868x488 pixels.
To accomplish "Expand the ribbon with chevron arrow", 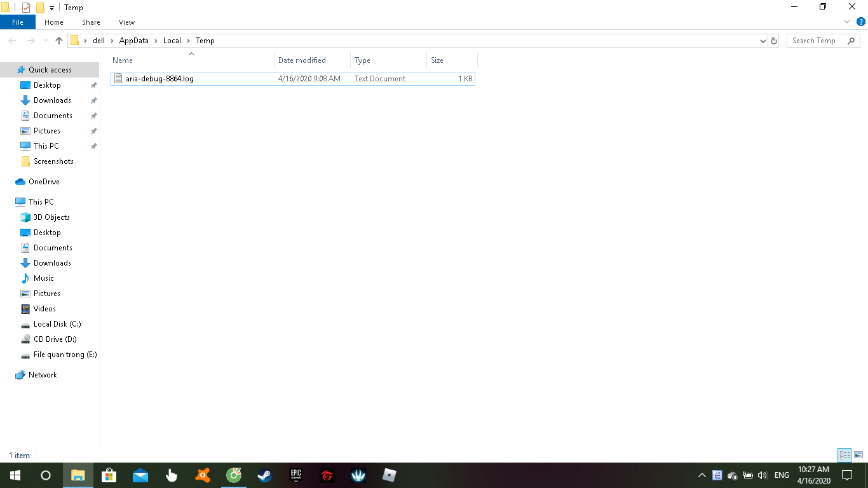I will click(x=847, y=22).
